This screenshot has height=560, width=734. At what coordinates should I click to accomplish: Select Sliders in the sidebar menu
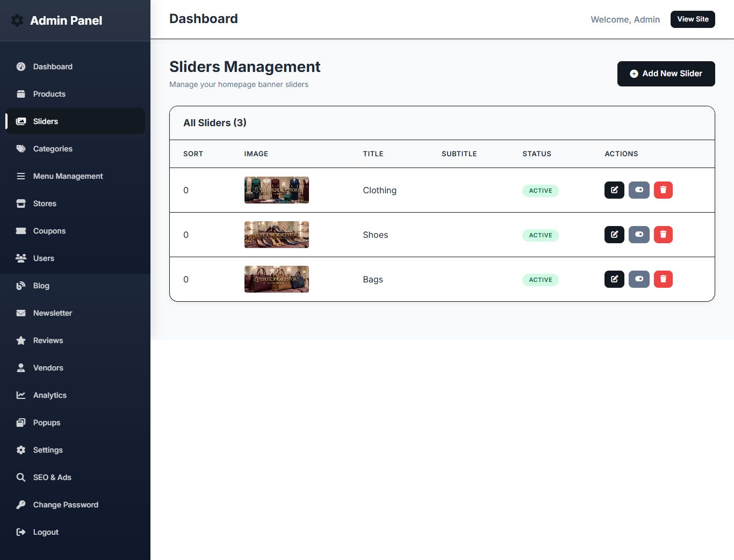75,121
